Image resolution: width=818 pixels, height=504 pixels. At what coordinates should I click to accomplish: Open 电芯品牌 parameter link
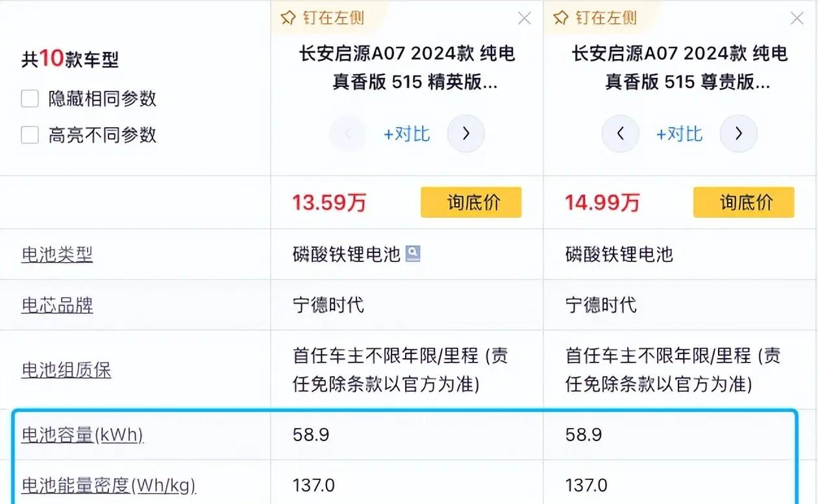click(57, 305)
